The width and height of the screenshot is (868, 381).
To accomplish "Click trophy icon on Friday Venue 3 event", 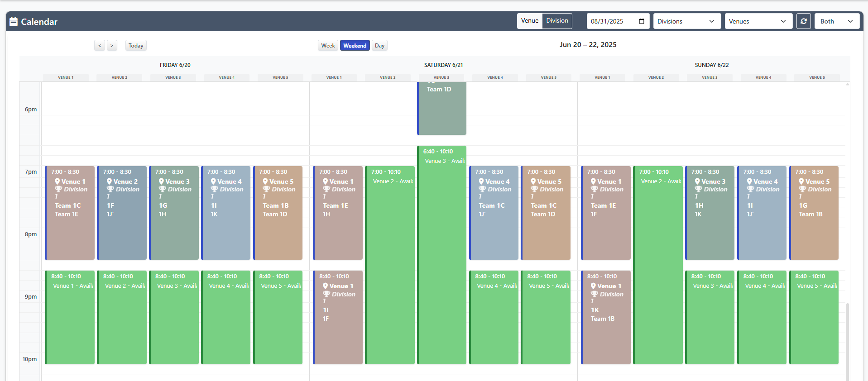I will 162,189.
